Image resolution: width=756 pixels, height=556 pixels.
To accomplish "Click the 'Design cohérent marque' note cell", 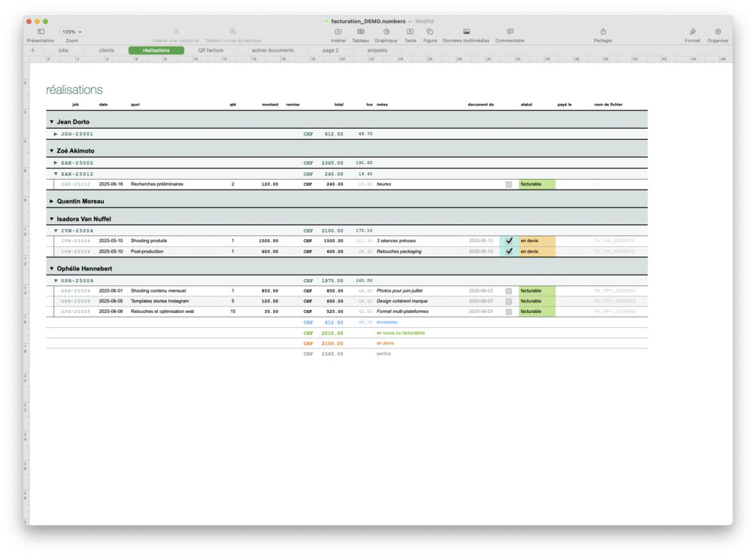I will 402,302.
